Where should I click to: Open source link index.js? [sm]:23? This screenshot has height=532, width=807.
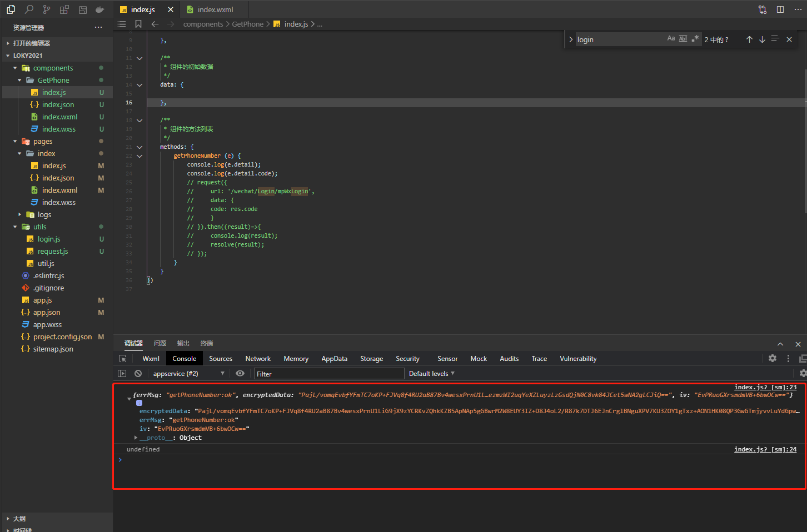(765, 387)
